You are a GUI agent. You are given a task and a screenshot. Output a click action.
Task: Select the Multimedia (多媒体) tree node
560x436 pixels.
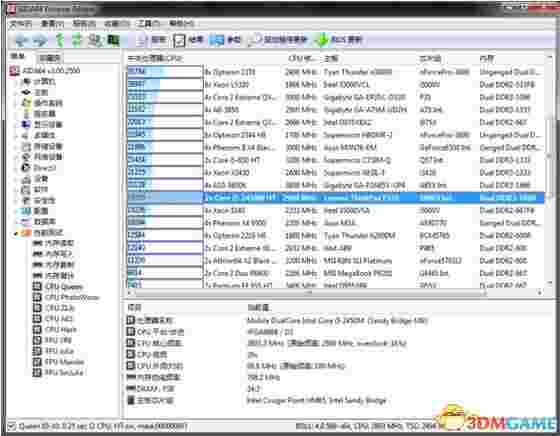[39, 136]
